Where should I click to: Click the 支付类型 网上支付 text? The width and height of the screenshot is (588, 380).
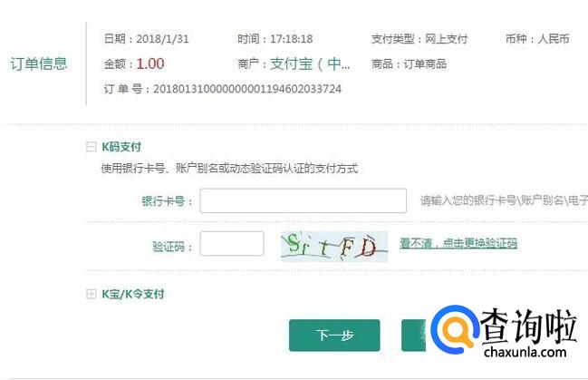(419, 39)
